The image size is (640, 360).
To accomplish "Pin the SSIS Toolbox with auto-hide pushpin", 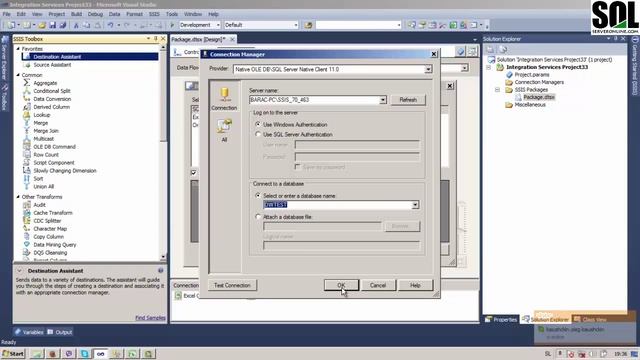I will pos(156,39).
